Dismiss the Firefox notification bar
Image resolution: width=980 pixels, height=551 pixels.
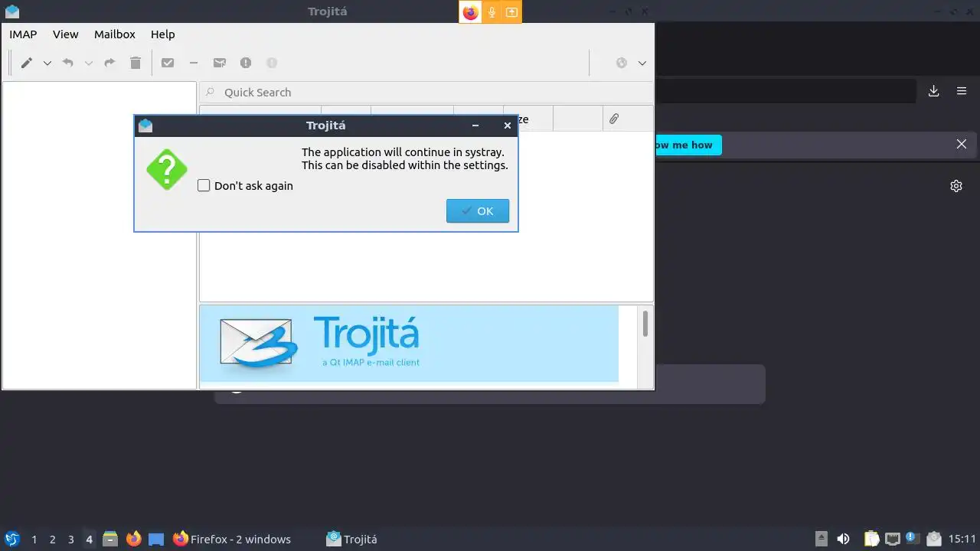coord(962,144)
